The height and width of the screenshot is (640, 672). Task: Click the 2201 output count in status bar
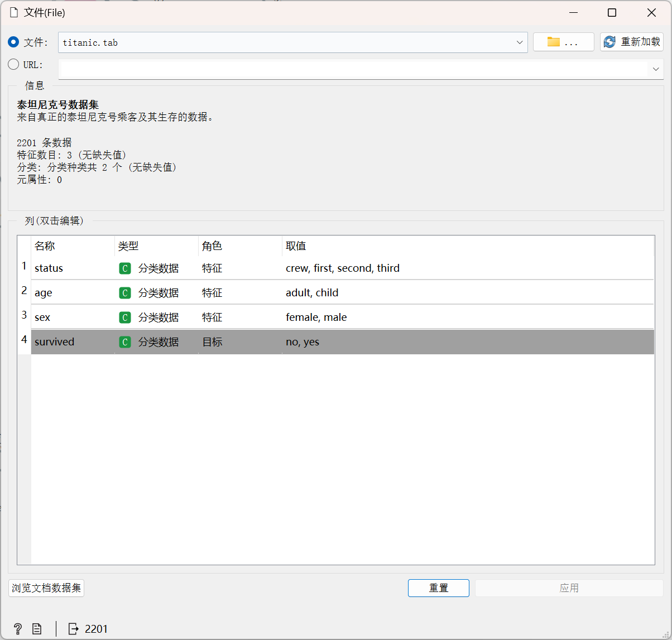[96, 629]
